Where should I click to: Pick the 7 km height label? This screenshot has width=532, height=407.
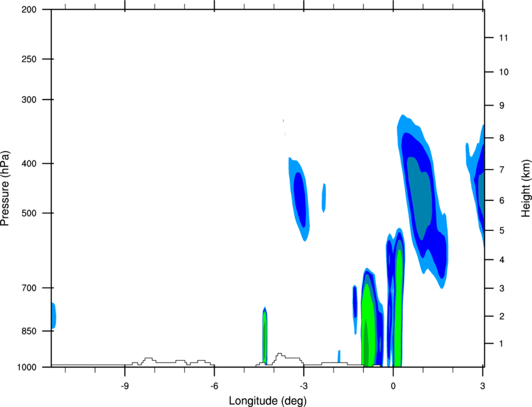coord(501,170)
